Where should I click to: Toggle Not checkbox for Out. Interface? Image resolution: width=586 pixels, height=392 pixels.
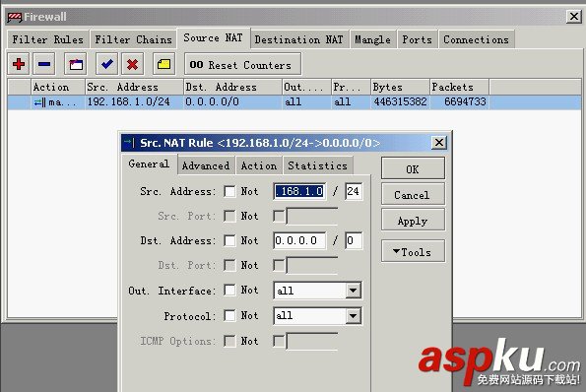point(229,291)
